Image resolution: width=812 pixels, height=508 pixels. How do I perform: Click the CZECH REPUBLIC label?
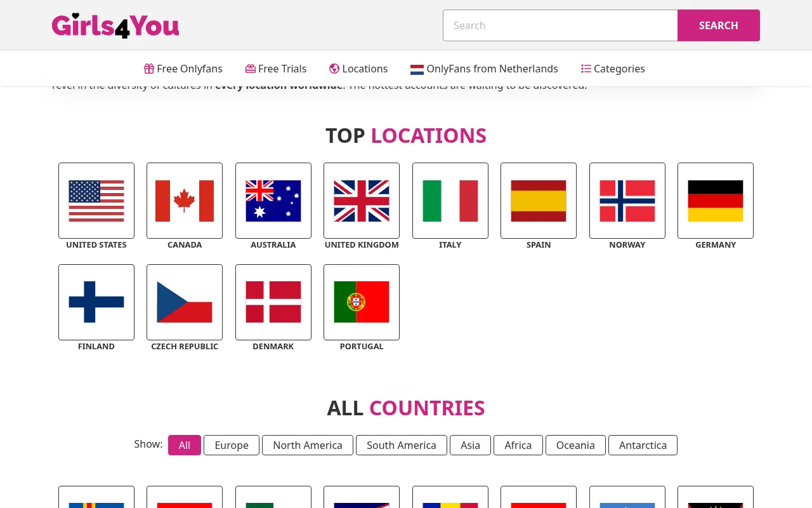click(185, 347)
